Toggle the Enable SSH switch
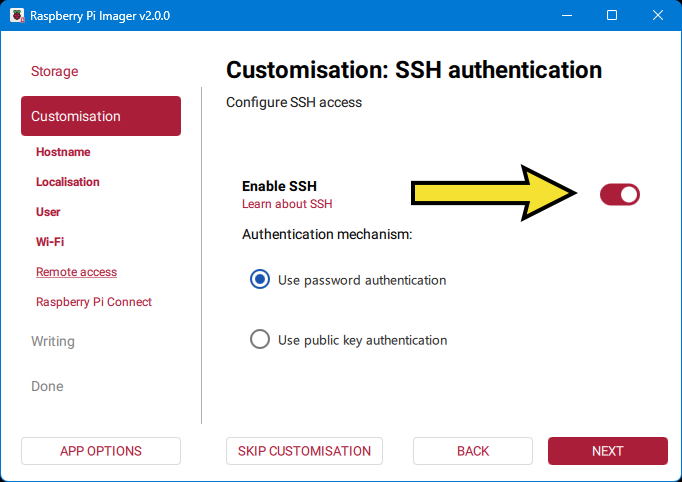This screenshot has width=682, height=482. pos(619,195)
